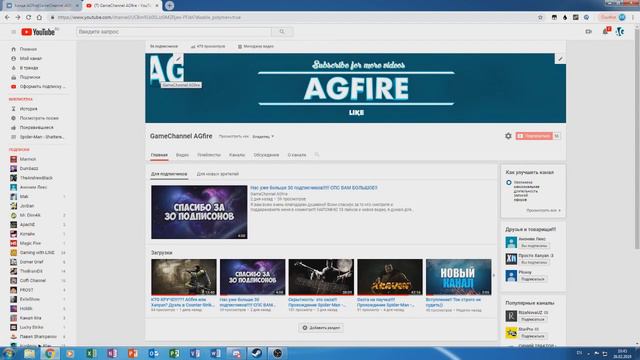Viewport: 640px width, 360px height.
Task: Open the featured 30 подписонов video thumbnail
Action: pyautogui.click(x=199, y=212)
